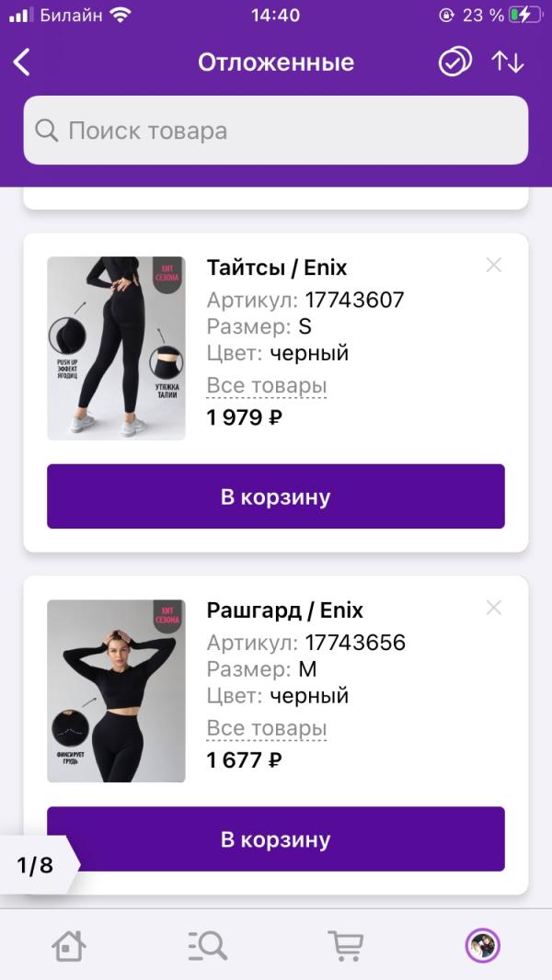This screenshot has width=552, height=980.
Task: Tap the back arrow in header
Action: tap(23, 63)
